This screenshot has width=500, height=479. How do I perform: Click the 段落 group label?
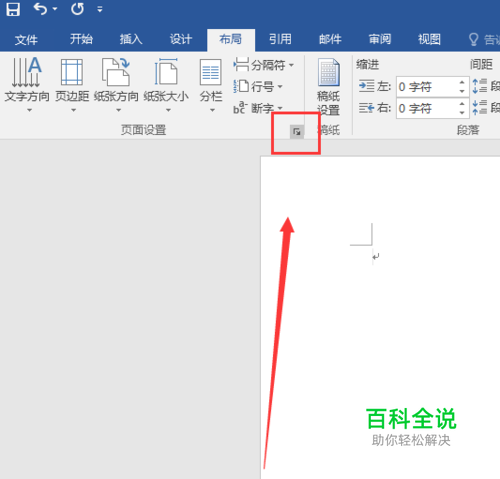pyautogui.click(x=468, y=130)
